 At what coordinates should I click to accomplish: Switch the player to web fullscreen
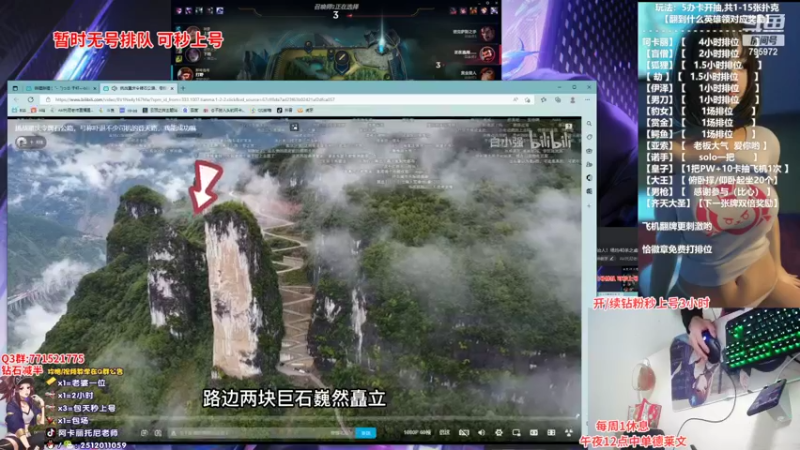[x=551, y=433]
